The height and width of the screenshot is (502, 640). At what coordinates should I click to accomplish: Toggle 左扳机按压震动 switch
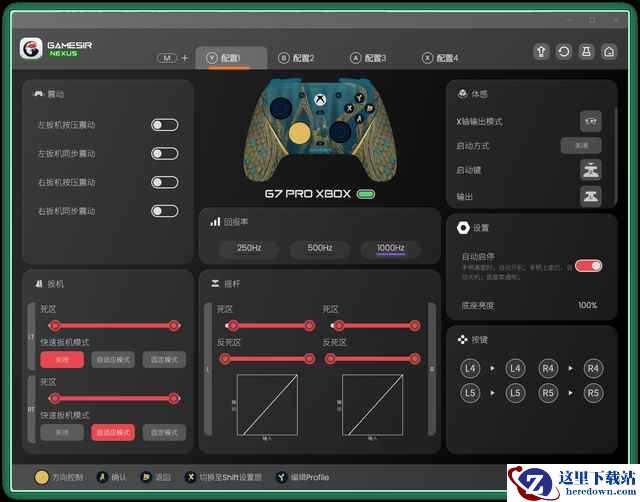click(x=164, y=125)
